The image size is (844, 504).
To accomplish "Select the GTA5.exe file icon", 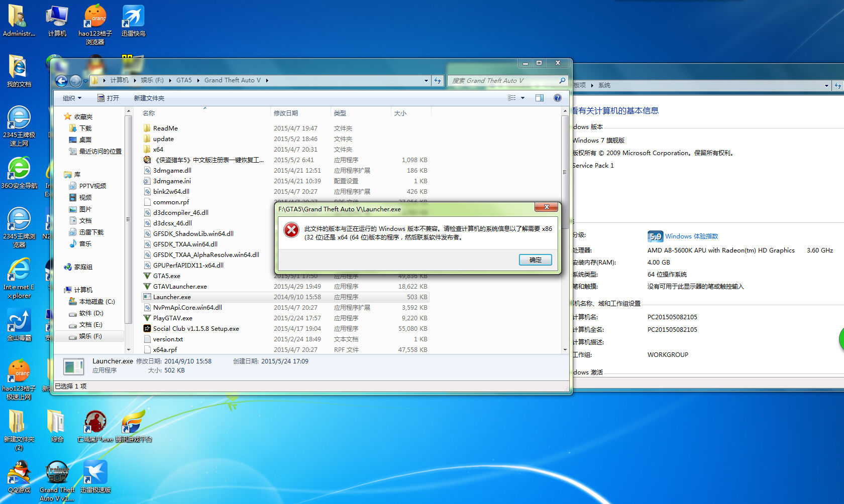I will (147, 276).
